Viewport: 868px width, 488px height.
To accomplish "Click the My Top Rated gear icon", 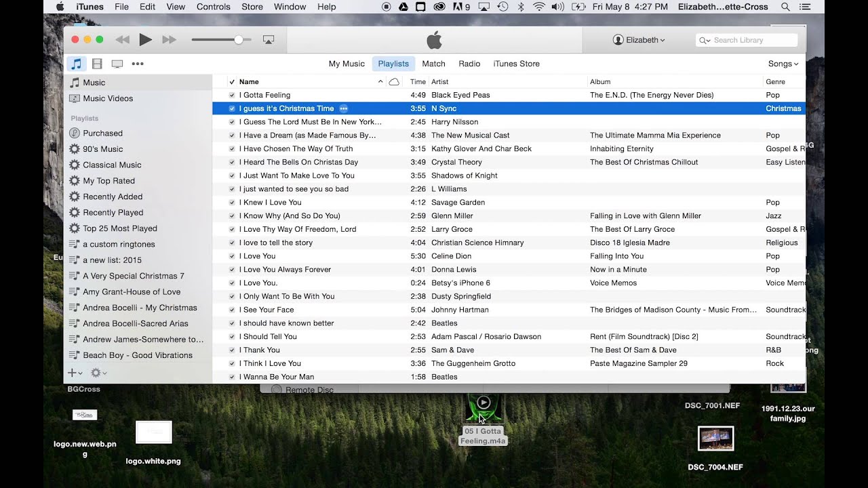I will pos(75,181).
